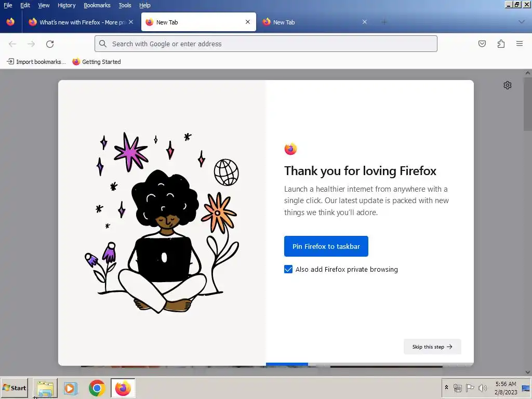The height and width of the screenshot is (399, 532).
Task: Click Pin Firefox to taskbar button
Action: point(326,246)
